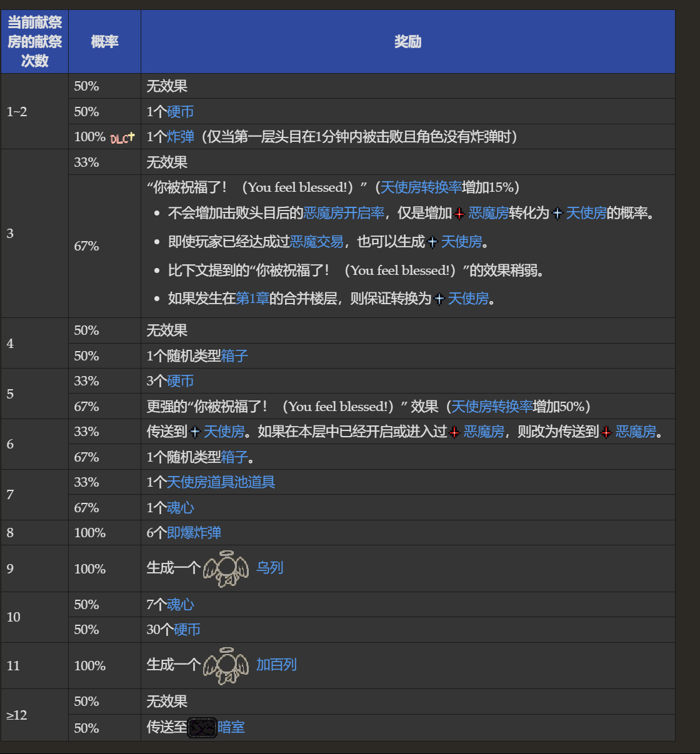Open the 天使房转换率 link before '增加50%'
Viewport: 700px width, 754px height.
pos(492,407)
